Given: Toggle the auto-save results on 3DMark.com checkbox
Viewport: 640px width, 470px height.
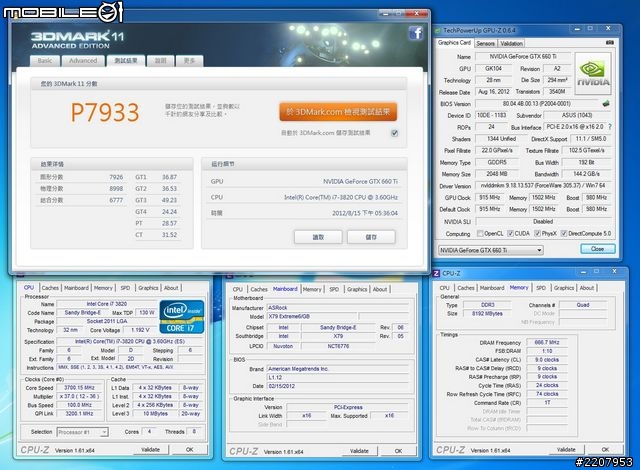Looking at the screenshot, I should 394,133.
